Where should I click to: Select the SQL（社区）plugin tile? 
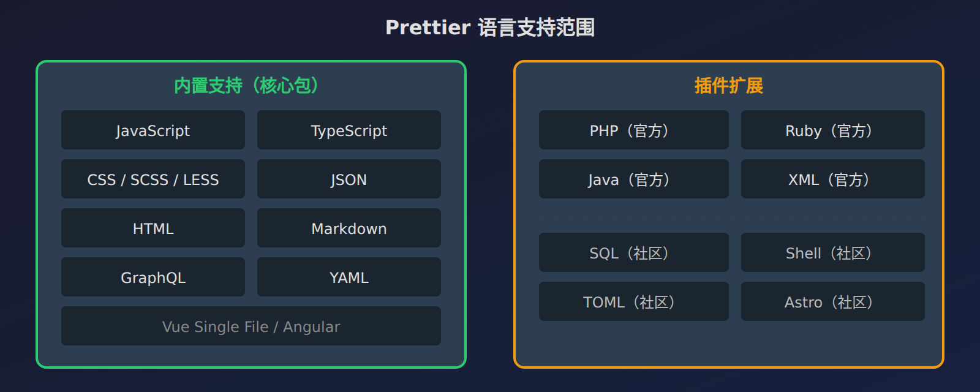pos(634,252)
